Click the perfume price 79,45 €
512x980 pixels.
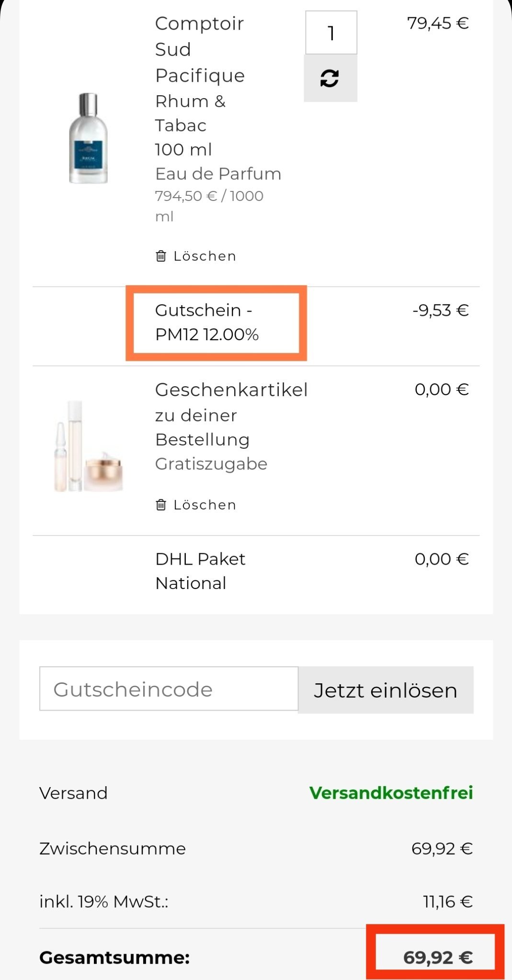click(x=438, y=23)
